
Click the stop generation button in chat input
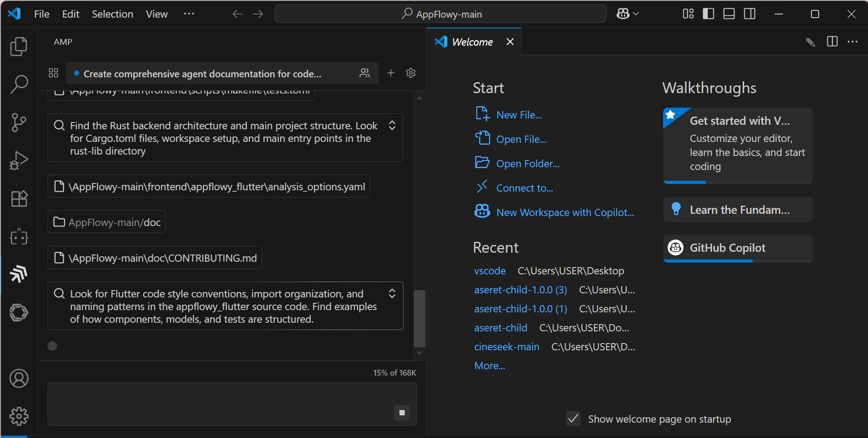[x=402, y=413]
